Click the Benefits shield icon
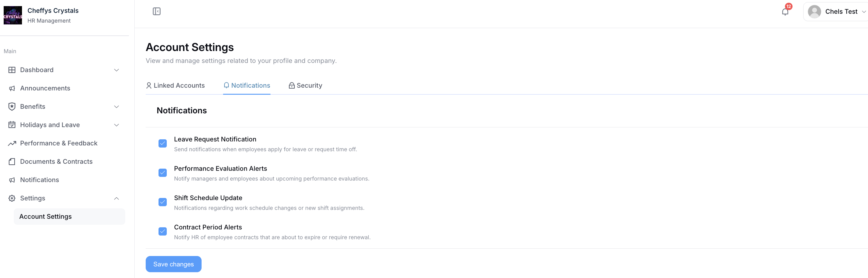Image resolution: width=868 pixels, height=278 pixels. [12, 107]
